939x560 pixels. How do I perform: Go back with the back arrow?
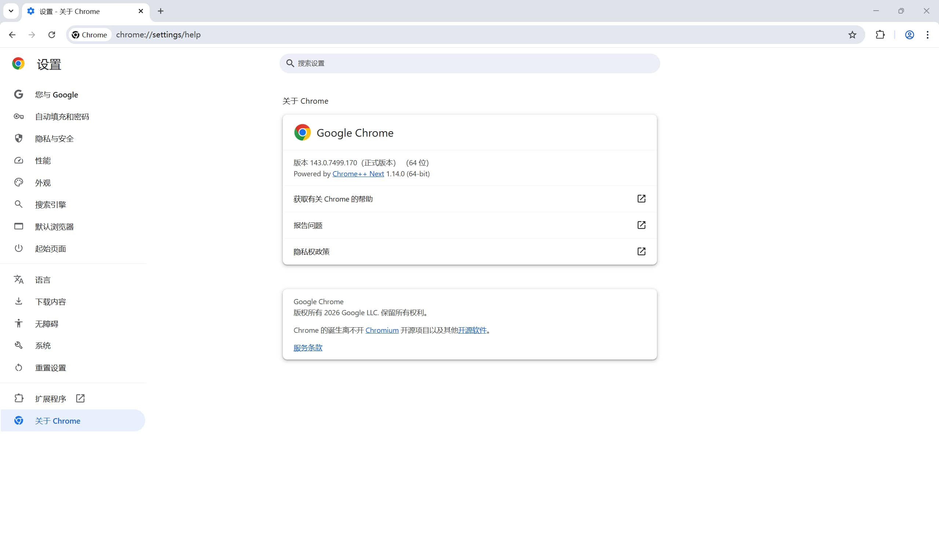coord(12,35)
